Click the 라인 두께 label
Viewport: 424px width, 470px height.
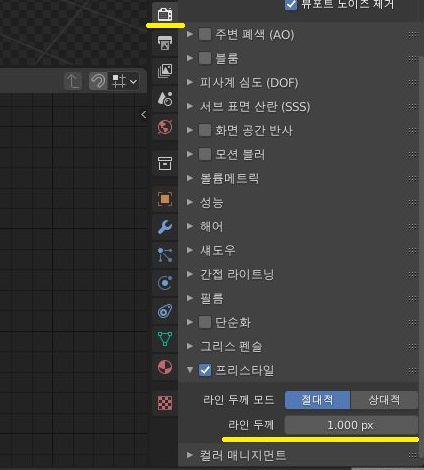(251, 425)
